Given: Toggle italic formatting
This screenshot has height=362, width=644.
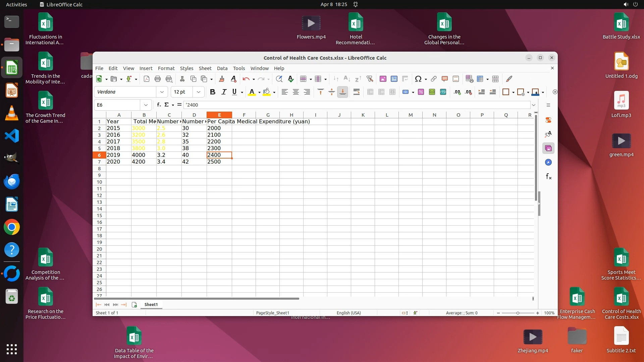Looking at the screenshot, I should pyautogui.click(x=224, y=92).
